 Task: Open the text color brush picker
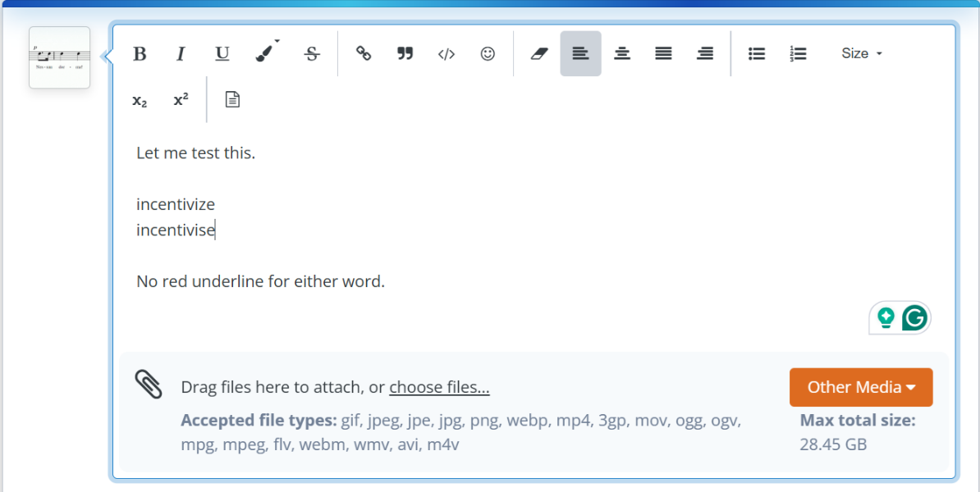264,53
